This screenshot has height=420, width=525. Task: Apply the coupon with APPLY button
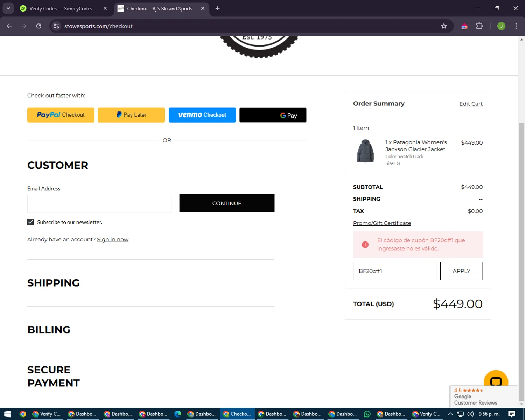click(461, 271)
